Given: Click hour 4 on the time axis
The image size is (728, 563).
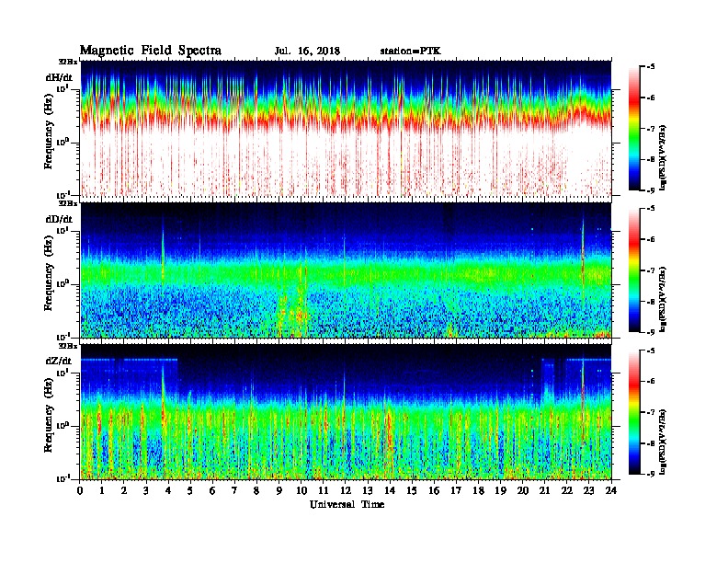Looking at the screenshot, I should click(x=168, y=490).
